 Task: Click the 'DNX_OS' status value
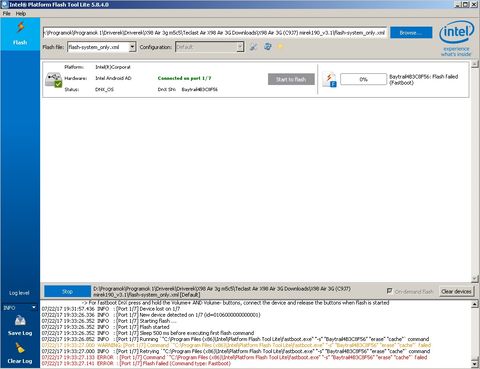[104, 89]
